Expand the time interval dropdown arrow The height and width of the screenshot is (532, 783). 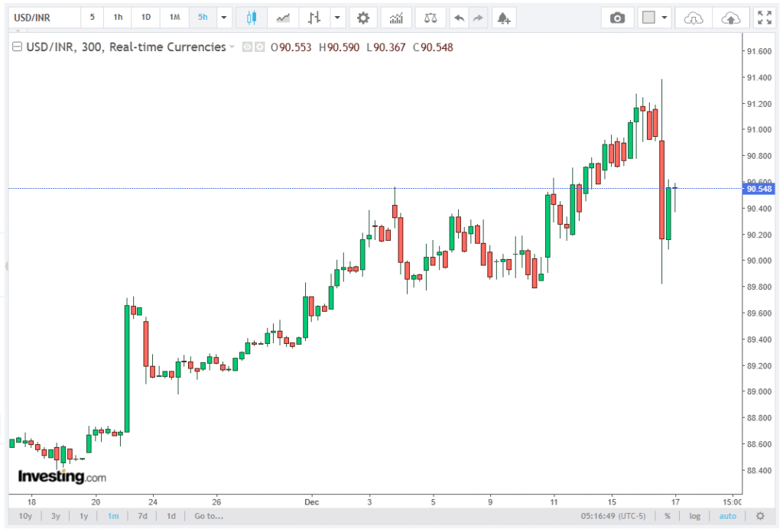click(224, 17)
